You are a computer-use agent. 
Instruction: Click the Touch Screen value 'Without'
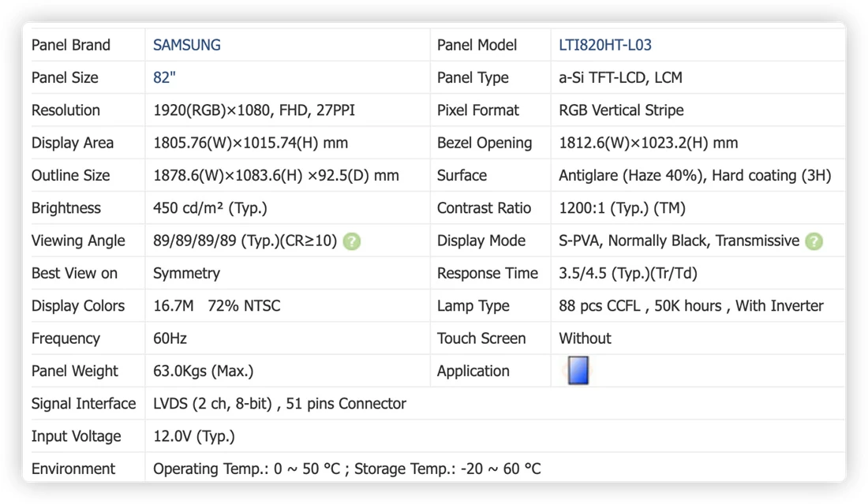(x=585, y=338)
